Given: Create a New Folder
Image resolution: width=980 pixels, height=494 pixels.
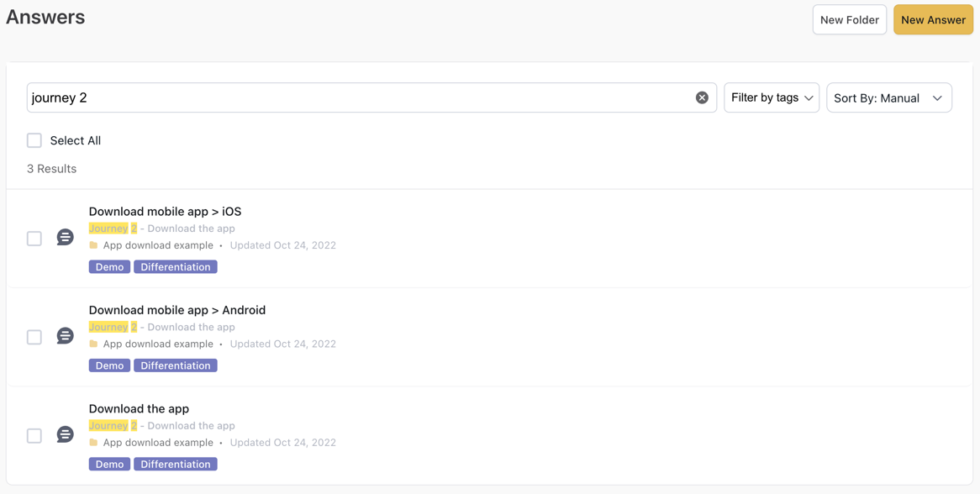Looking at the screenshot, I should (x=849, y=20).
